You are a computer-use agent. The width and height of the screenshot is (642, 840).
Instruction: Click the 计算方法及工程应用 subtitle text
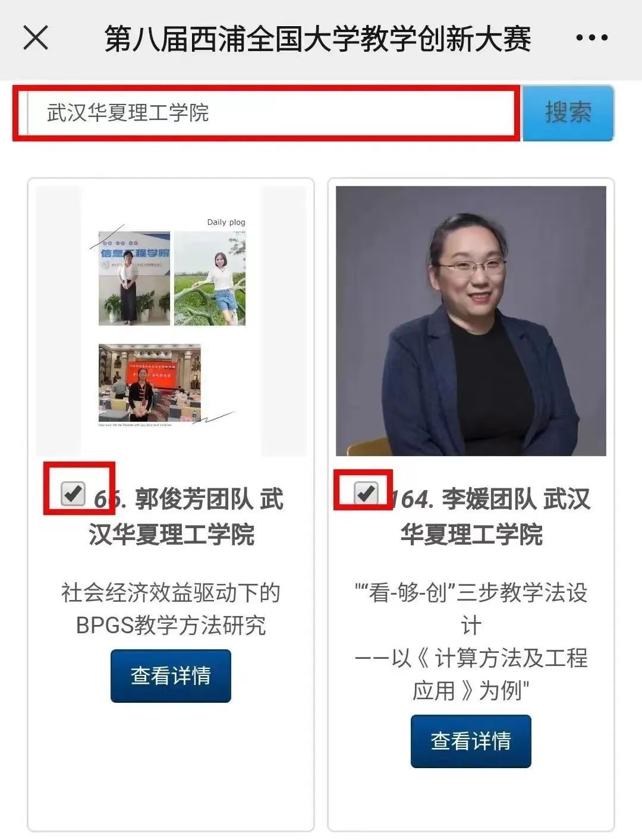(x=471, y=674)
